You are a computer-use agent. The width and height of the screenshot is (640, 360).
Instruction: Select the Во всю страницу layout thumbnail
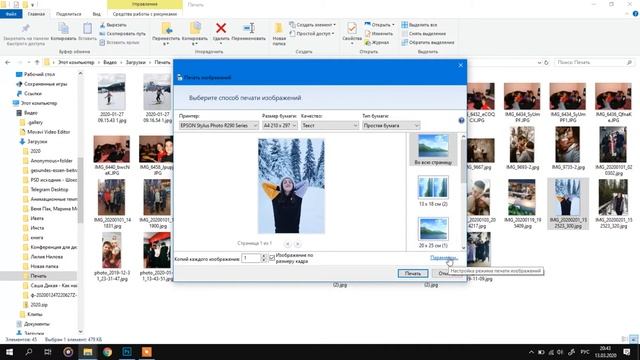[433, 149]
